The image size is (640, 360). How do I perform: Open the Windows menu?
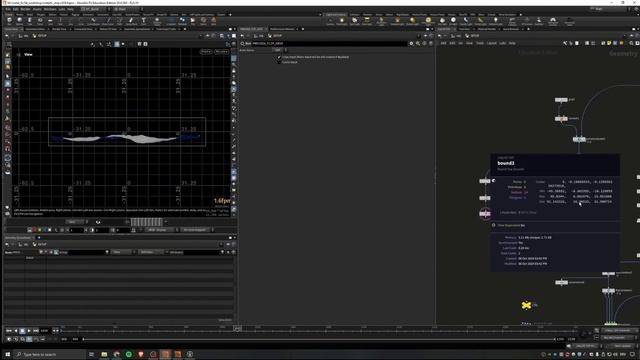(50, 9)
